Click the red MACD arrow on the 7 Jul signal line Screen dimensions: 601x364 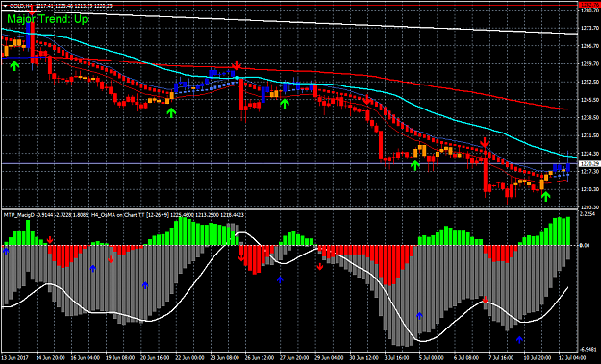(486, 300)
